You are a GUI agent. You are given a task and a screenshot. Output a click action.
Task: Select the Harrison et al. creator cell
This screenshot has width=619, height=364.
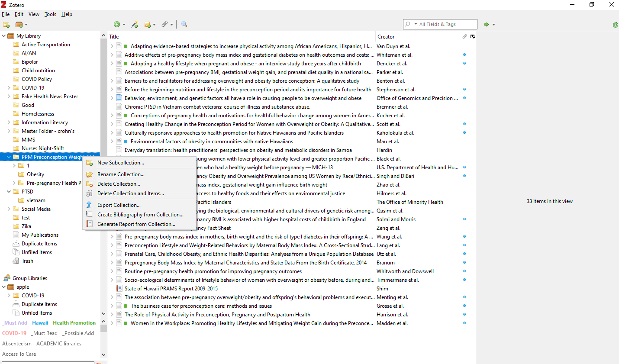coord(392,315)
